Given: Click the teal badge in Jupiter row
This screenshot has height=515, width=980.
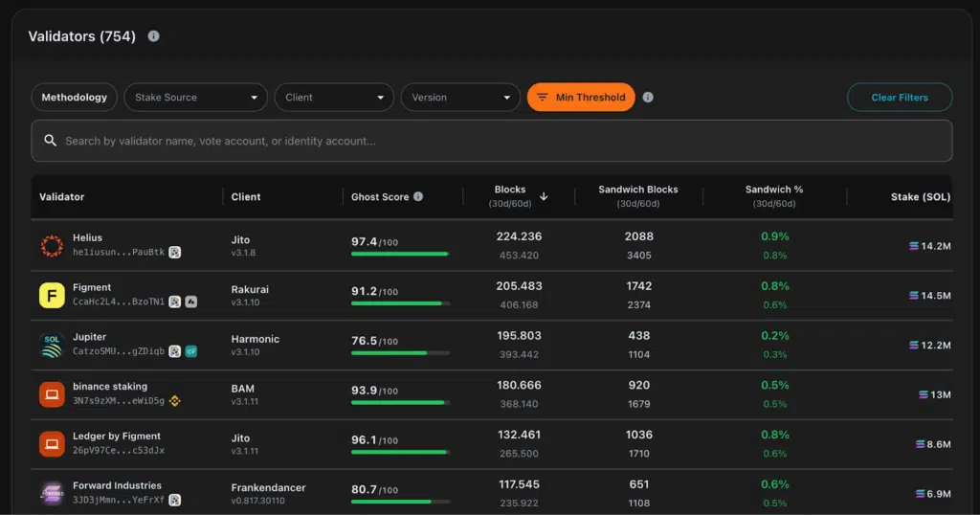Looking at the screenshot, I should 191,351.
